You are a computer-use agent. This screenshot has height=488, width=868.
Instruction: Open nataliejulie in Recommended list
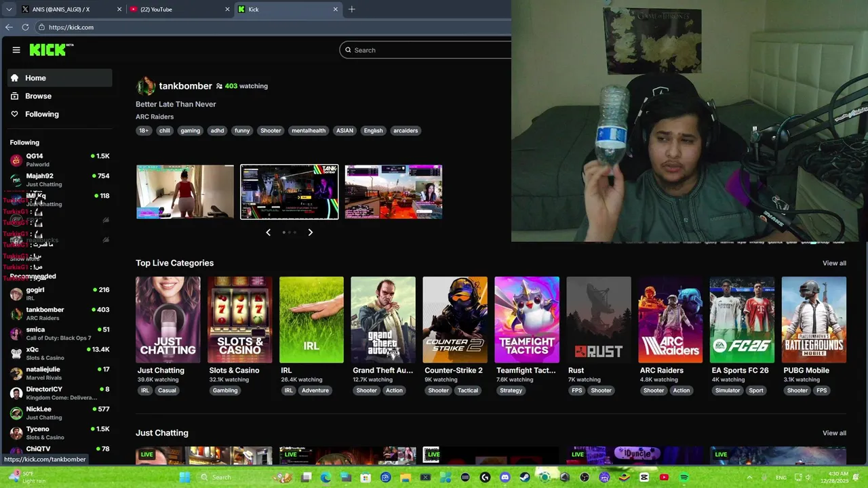click(x=60, y=373)
